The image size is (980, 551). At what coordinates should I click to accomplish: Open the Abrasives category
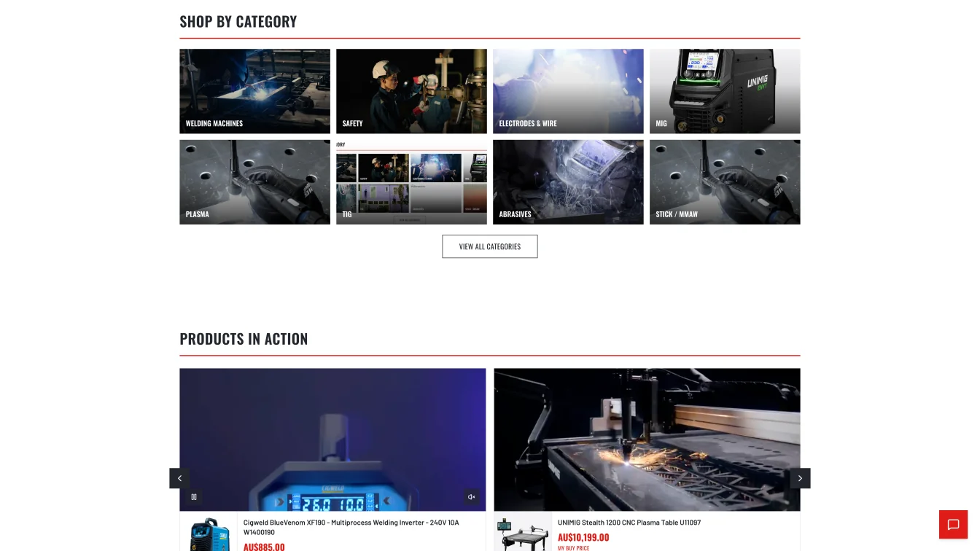pos(568,181)
